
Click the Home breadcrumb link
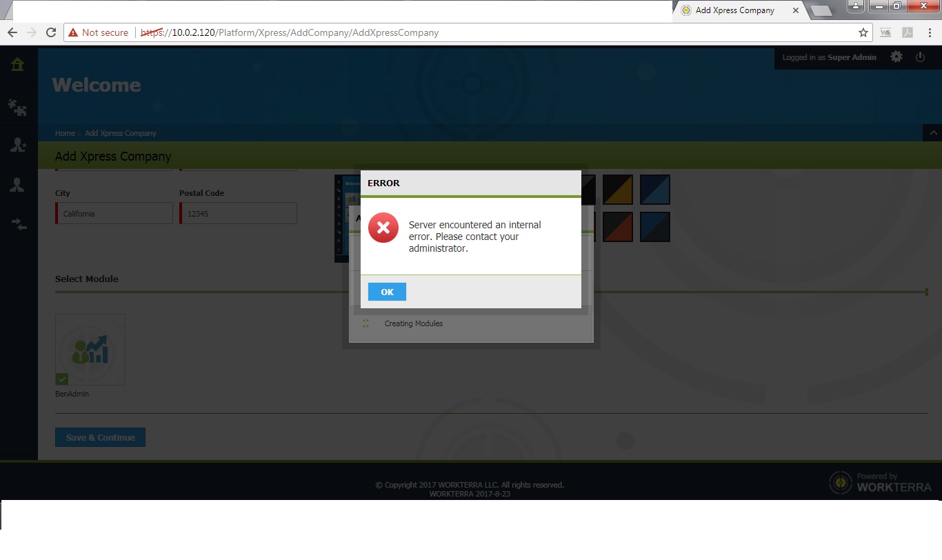coord(65,133)
